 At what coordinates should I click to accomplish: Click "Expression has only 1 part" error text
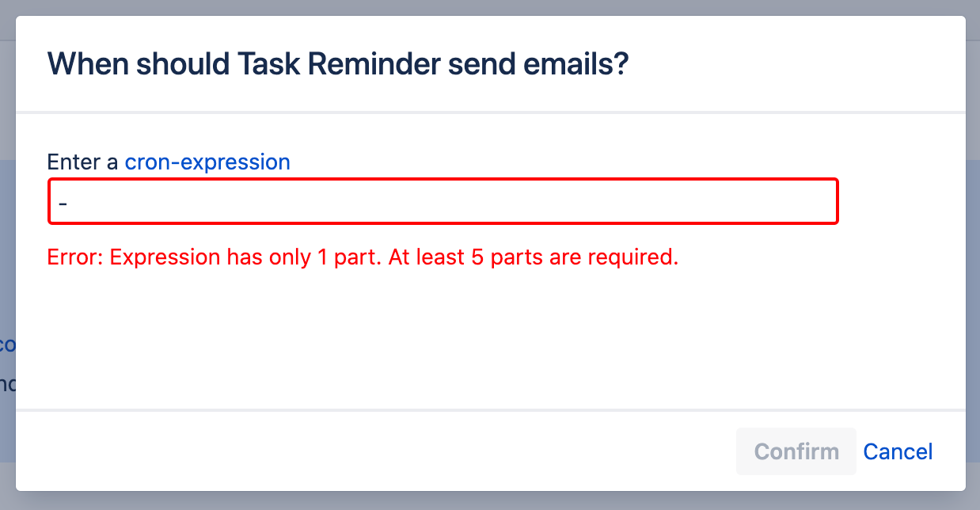coord(245,257)
